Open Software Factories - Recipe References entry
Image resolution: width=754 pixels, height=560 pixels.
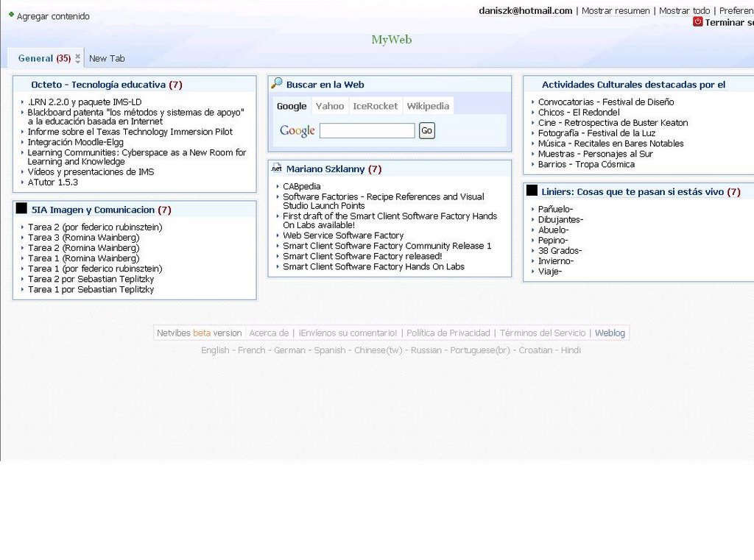point(383,201)
